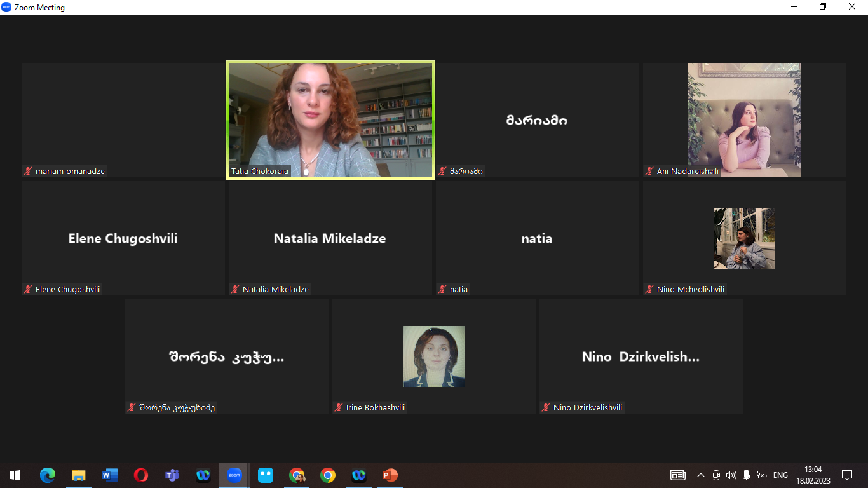Click microphone-in-use tray icon
Viewport: 868px width, 488px height.
(747, 475)
